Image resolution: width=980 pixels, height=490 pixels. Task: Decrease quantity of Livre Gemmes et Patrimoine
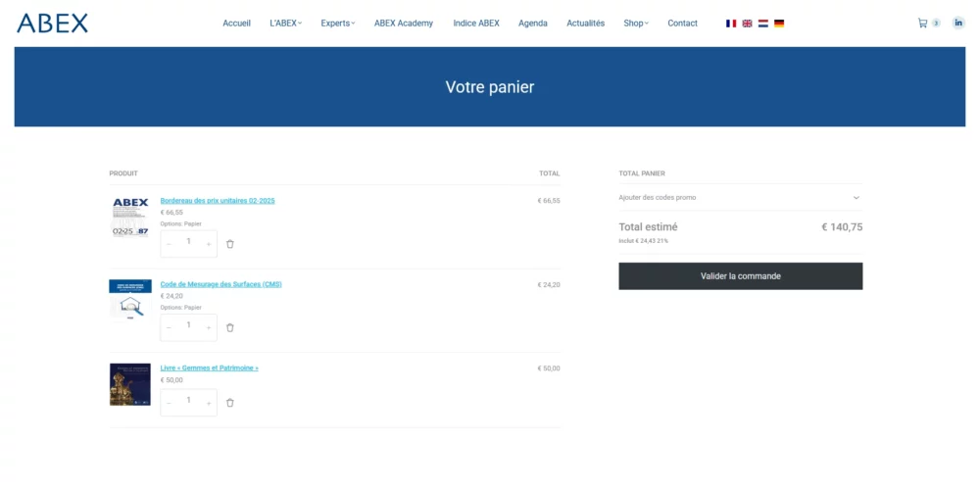169,403
